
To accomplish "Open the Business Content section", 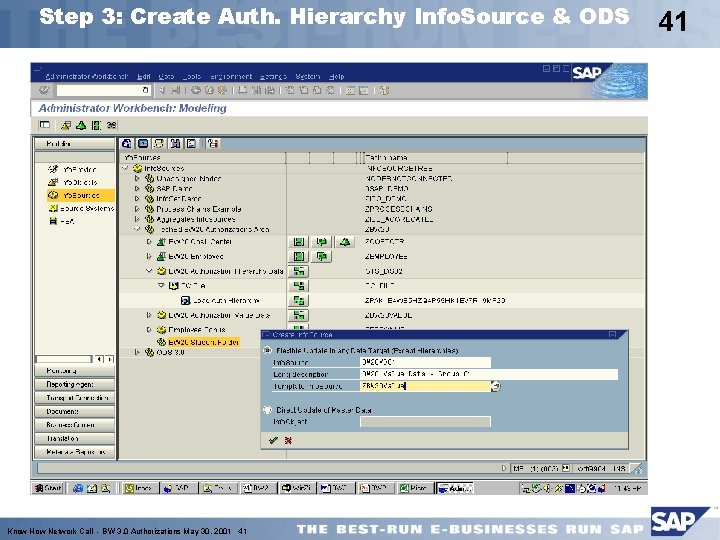I will 74,425.
